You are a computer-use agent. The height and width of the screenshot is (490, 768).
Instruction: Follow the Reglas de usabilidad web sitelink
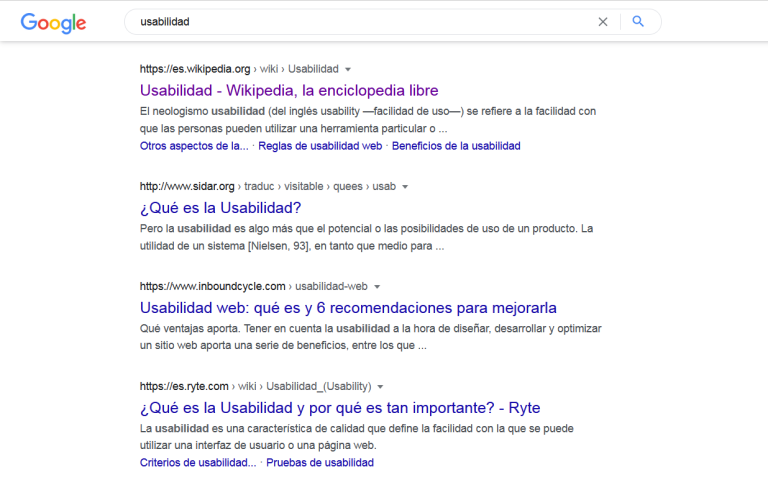click(x=320, y=146)
